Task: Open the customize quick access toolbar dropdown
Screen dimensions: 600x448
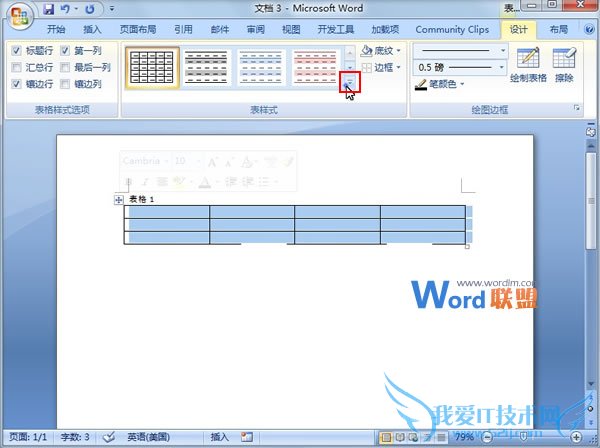Action: pyautogui.click(x=112, y=8)
